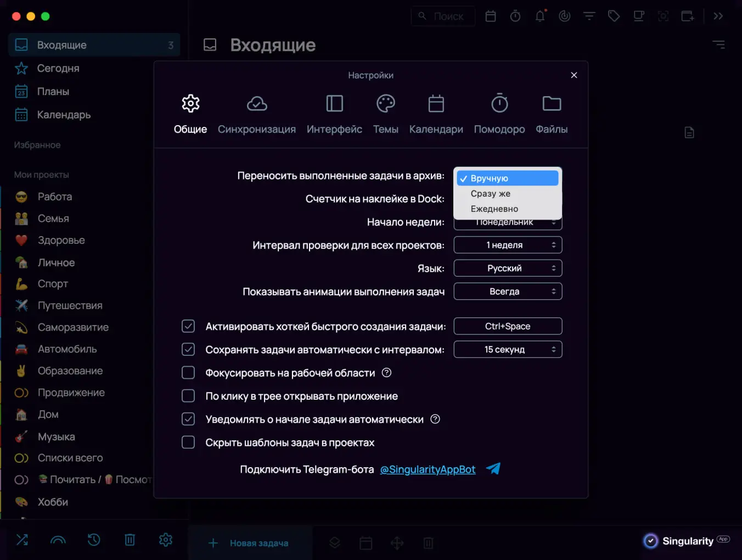The height and width of the screenshot is (560, 742).
Task: Open the Интервал проверки dropdown showing 1 неделя
Action: (507, 245)
